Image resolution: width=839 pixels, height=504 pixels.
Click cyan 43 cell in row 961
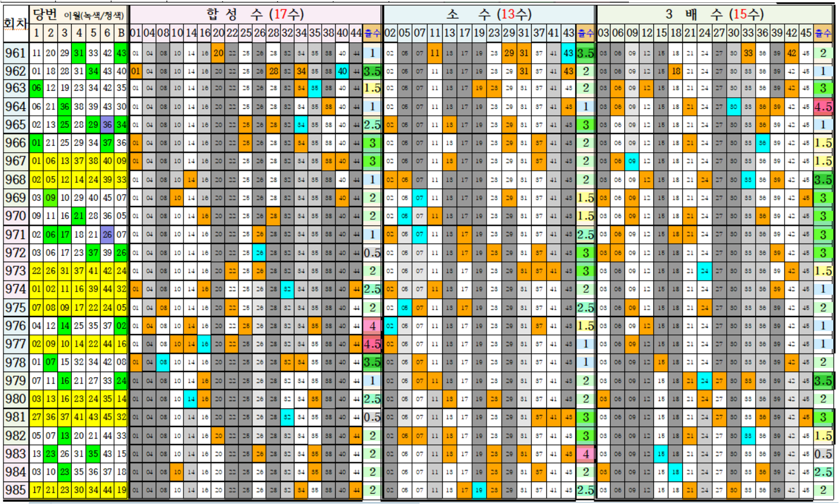point(568,53)
